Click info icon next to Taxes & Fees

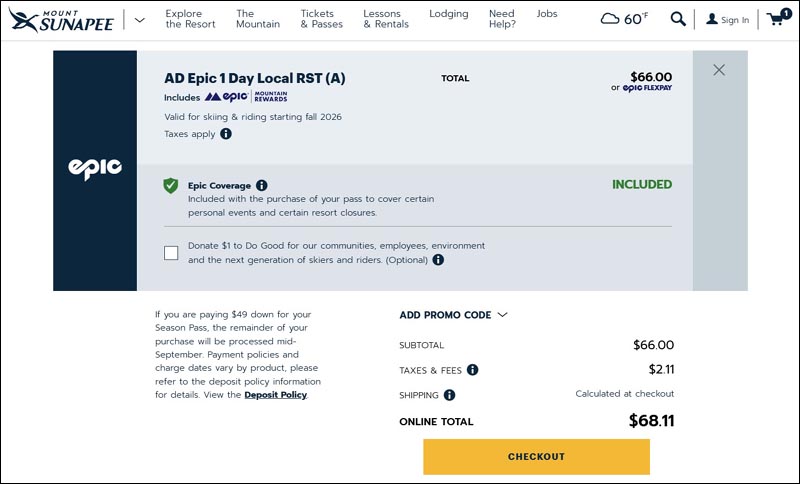click(472, 370)
